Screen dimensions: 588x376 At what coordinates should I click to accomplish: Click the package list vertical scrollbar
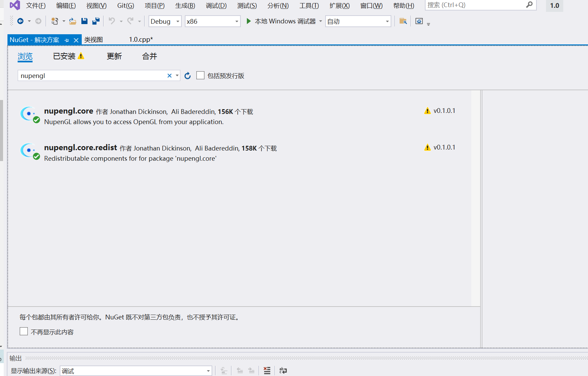476,198
